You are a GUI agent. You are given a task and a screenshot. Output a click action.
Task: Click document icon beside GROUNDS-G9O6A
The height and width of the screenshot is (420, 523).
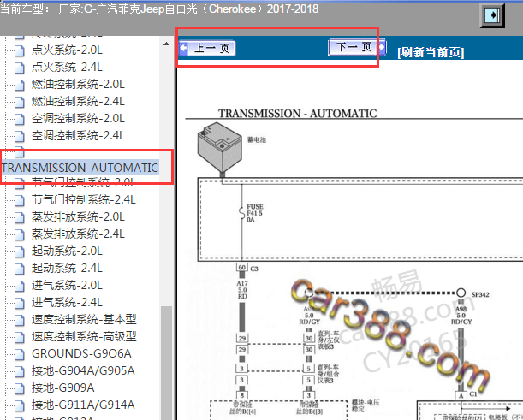[20, 354]
